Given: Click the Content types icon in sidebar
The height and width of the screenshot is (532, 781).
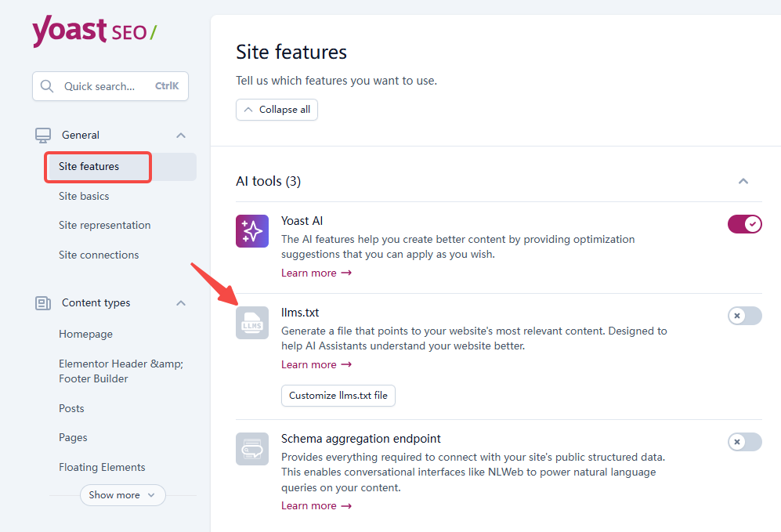Looking at the screenshot, I should tap(42, 302).
